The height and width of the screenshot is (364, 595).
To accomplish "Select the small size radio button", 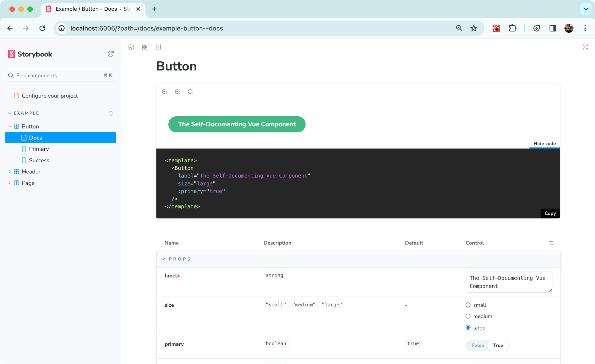I will tap(468, 305).
